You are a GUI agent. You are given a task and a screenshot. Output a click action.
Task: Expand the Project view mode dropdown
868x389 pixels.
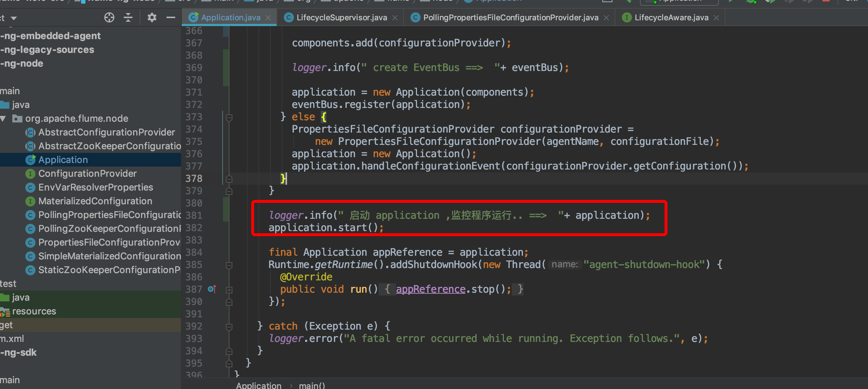pos(14,18)
